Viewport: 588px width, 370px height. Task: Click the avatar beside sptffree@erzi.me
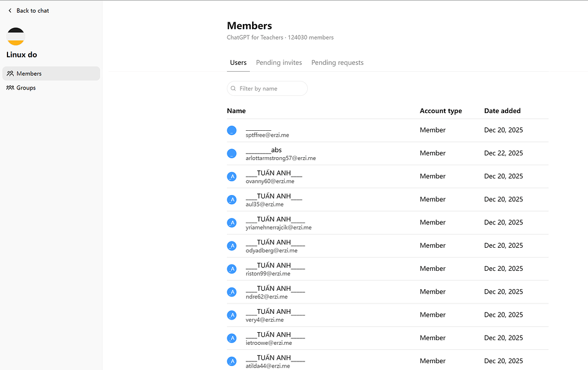(232, 130)
